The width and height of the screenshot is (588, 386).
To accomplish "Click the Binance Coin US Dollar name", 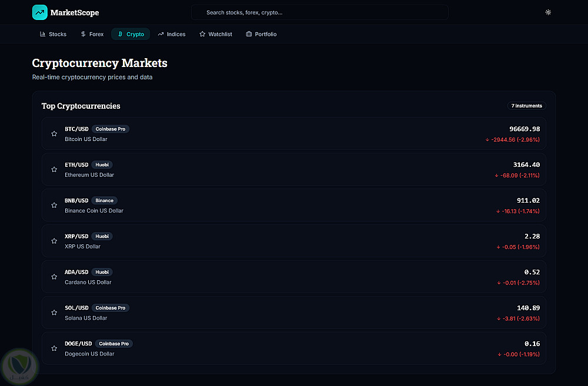I will (93, 210).
